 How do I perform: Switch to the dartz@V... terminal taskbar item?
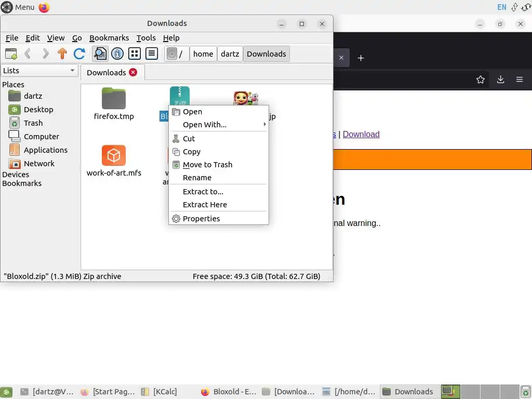[47, 392]
